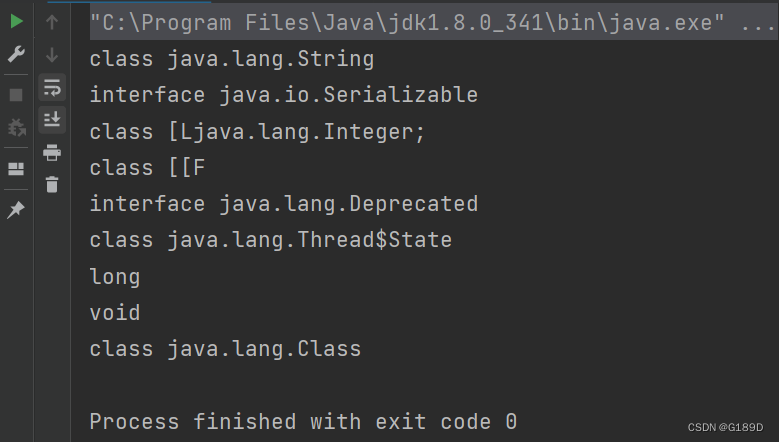779x442 pixels.
Task: Restore layout using the panel layout icon
Action: click(16, 169)
